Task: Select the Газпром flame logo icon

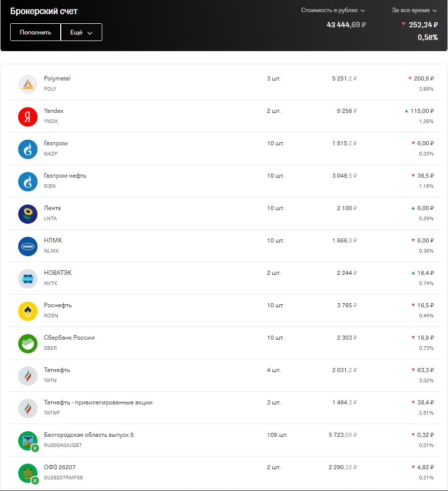Action: (x=27, y=148)
